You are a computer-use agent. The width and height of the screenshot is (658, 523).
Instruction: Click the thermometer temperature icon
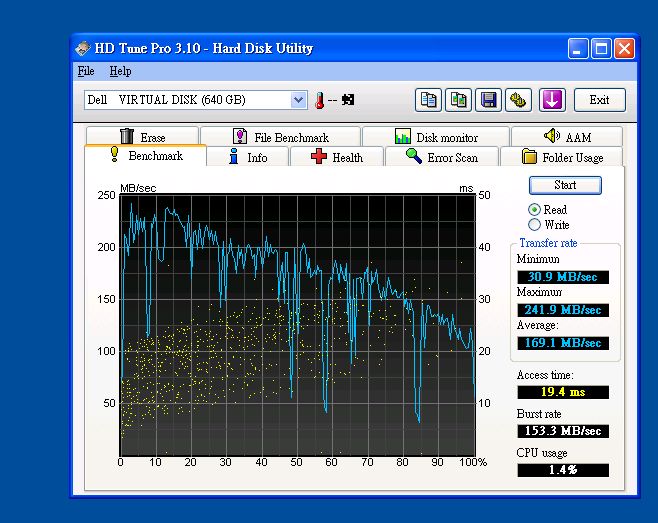[x=320, y=100]
